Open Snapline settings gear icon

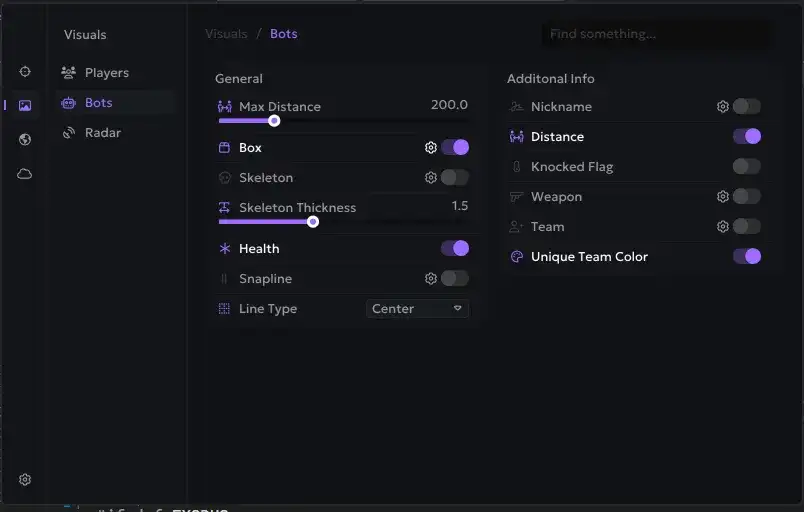click(x=431, y=279)
